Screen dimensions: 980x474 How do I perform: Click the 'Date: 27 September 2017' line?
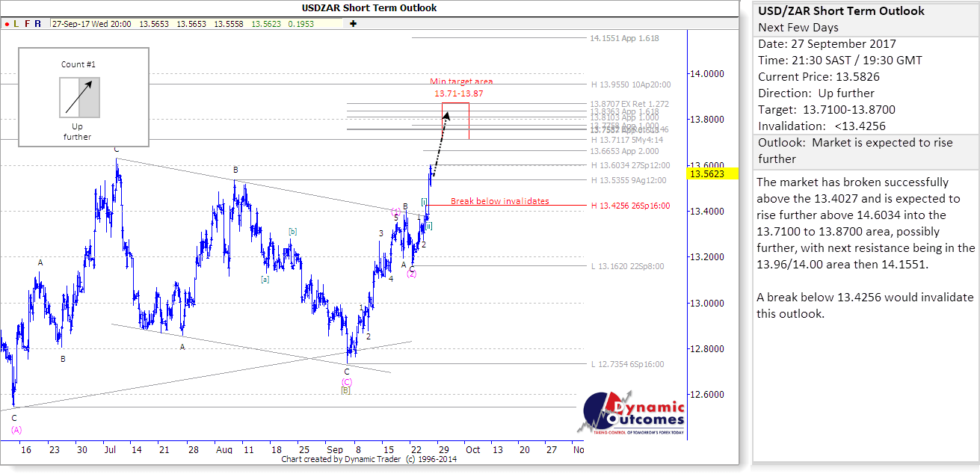[827, 44]
